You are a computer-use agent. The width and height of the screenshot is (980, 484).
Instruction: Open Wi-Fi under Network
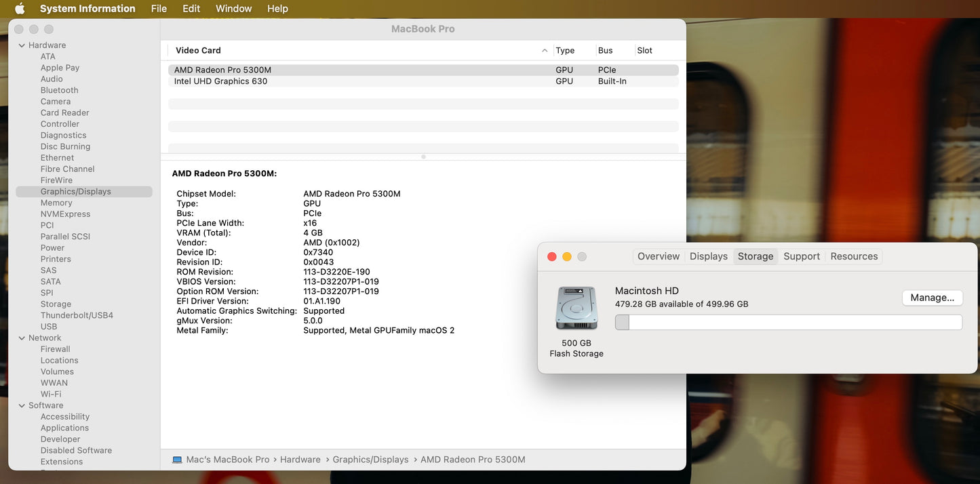51,394
